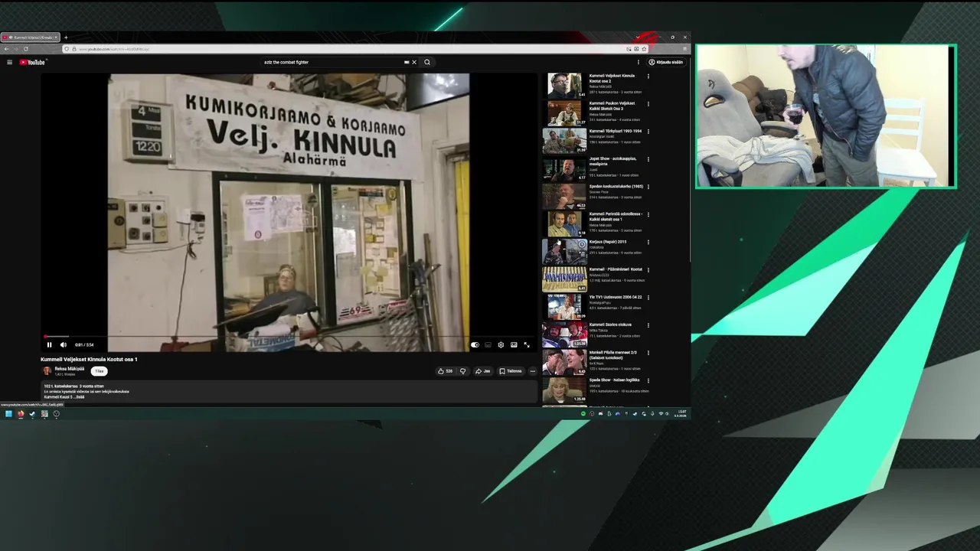Open the player settings gear
This screenshot has height=551, width=980.
point(501,345)
